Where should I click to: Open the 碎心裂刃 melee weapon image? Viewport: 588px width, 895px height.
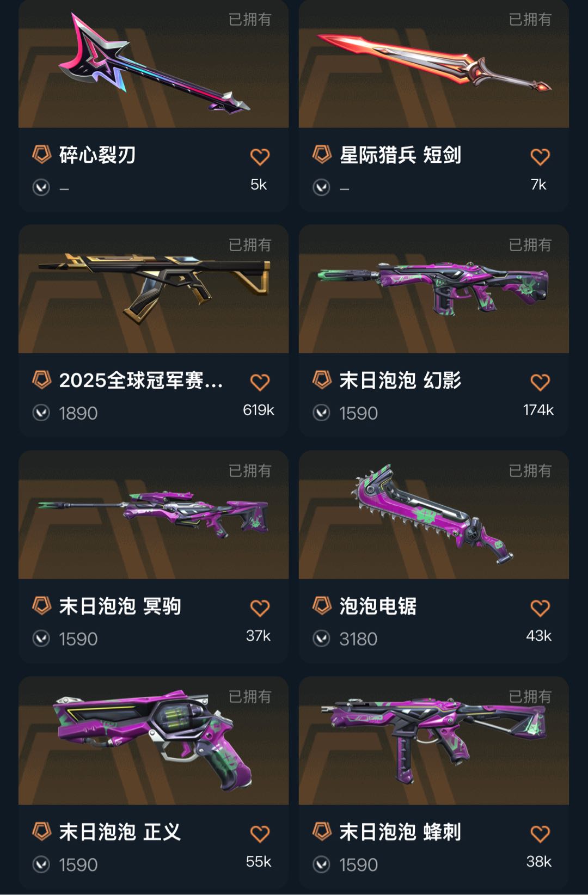(x=154, y=64)
